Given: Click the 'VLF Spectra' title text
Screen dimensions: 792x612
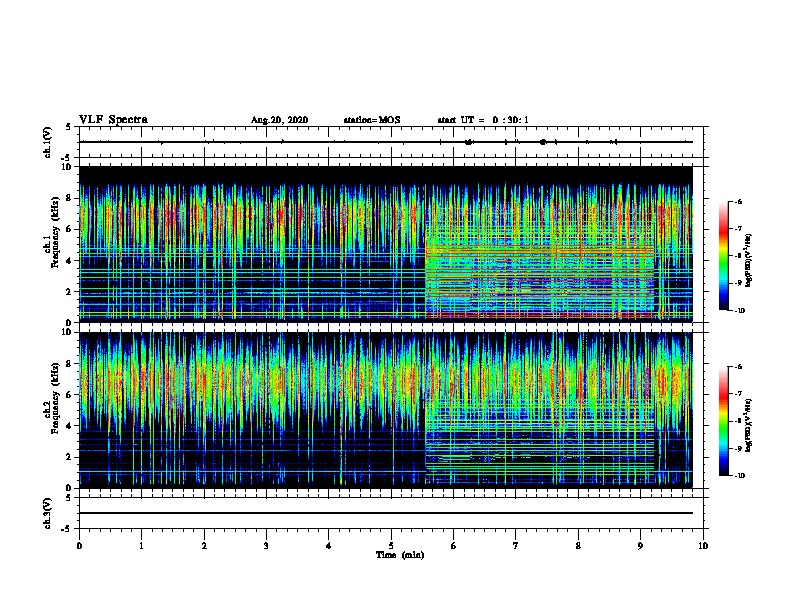Looking at the screenshot, I should [x=113, y=120].
